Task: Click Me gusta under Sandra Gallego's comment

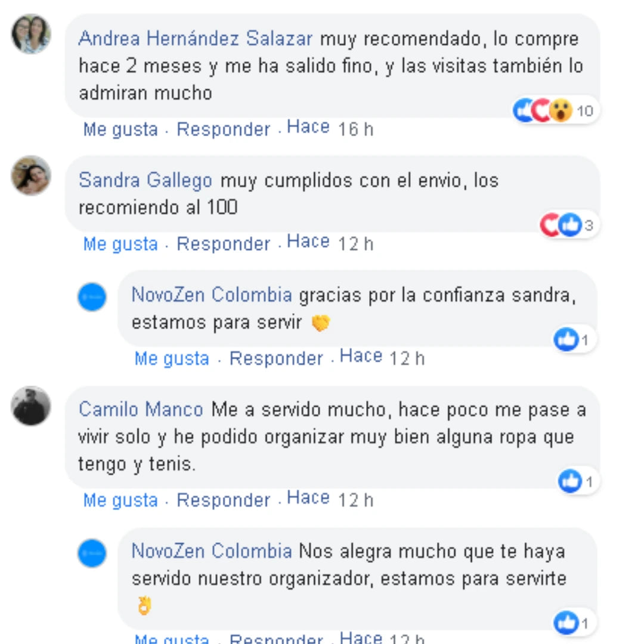Action: coord(120,243)
